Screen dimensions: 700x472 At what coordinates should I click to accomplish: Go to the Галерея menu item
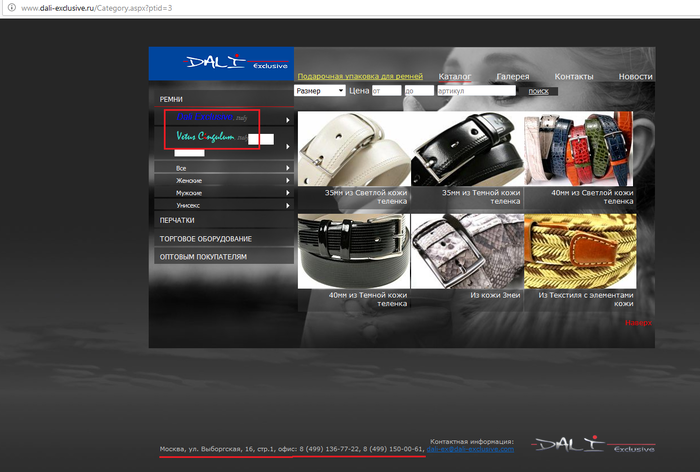513,76
